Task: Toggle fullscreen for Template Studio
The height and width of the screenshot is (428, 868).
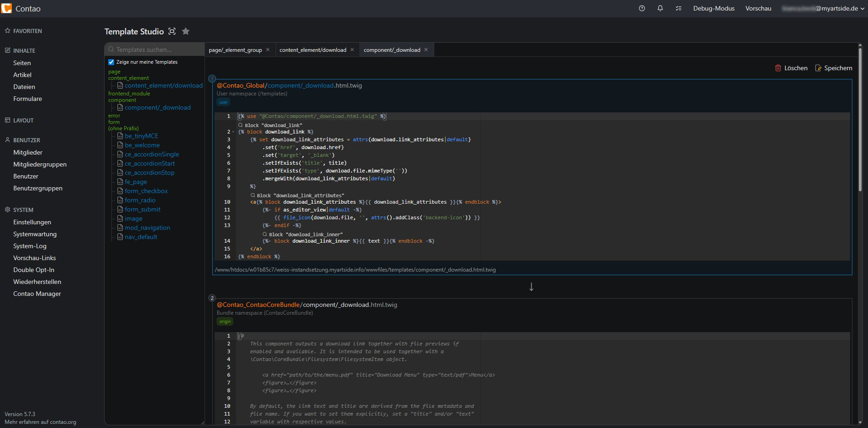Action: (172, 31)
